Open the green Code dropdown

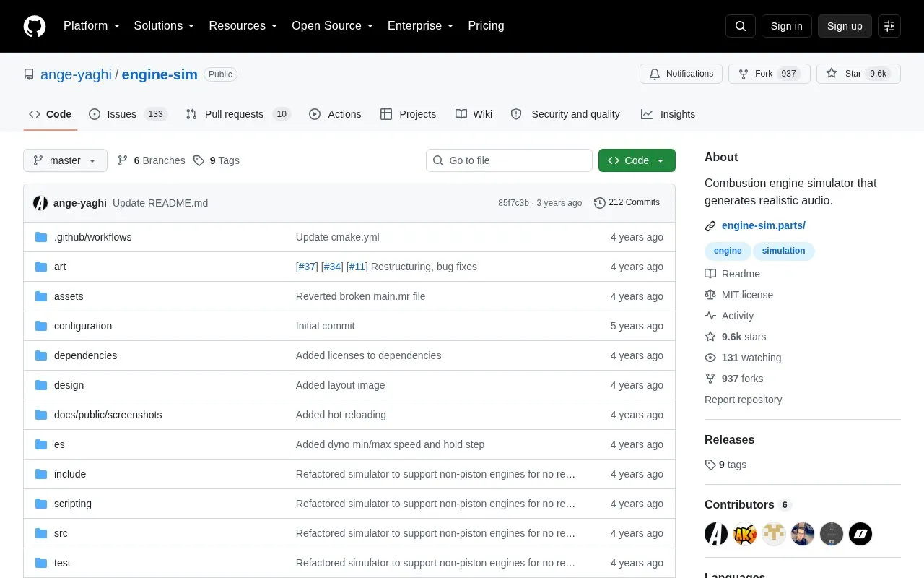coord(637,160)
